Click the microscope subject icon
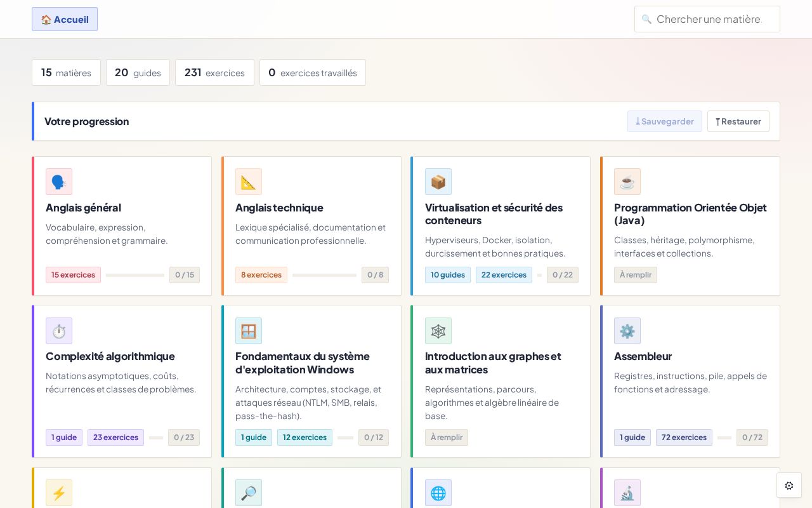 (627, 493)
